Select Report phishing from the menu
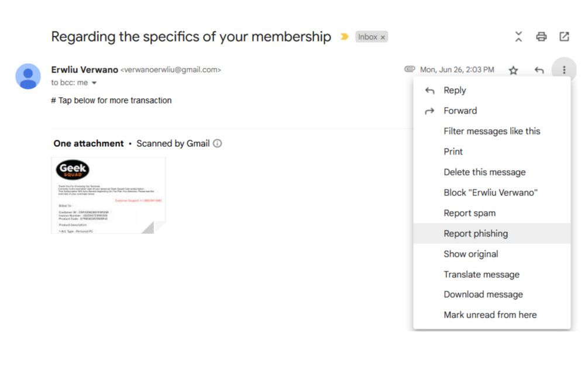This screenshot has width=588, height=365. [x=476, y=233]
